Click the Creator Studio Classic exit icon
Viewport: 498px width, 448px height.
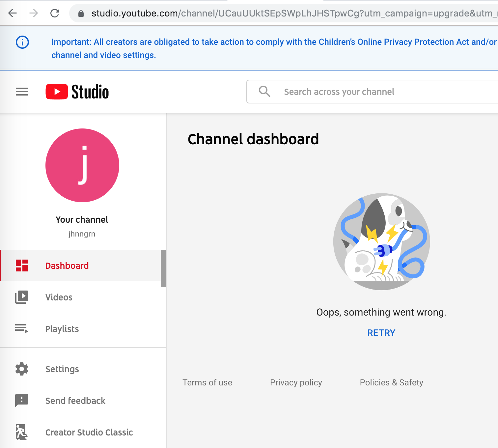tap(21, 432)
